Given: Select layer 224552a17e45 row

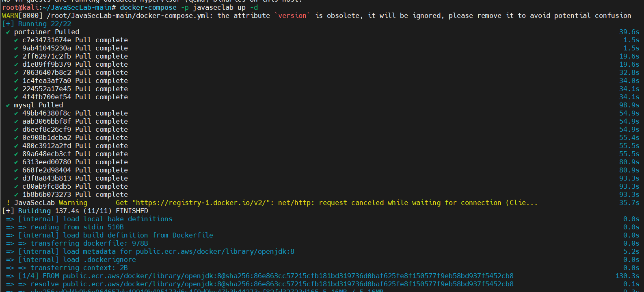Looking at the screenshot, I should [75, 89].
